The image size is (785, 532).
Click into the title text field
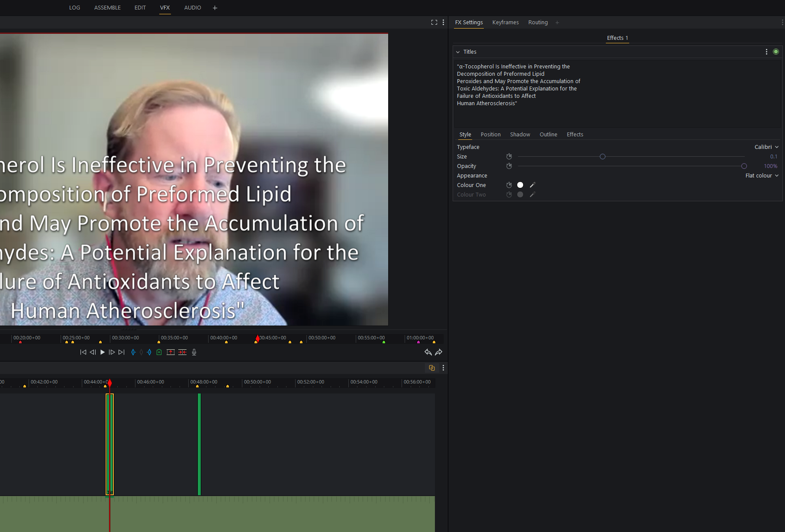tap(618, 93)
